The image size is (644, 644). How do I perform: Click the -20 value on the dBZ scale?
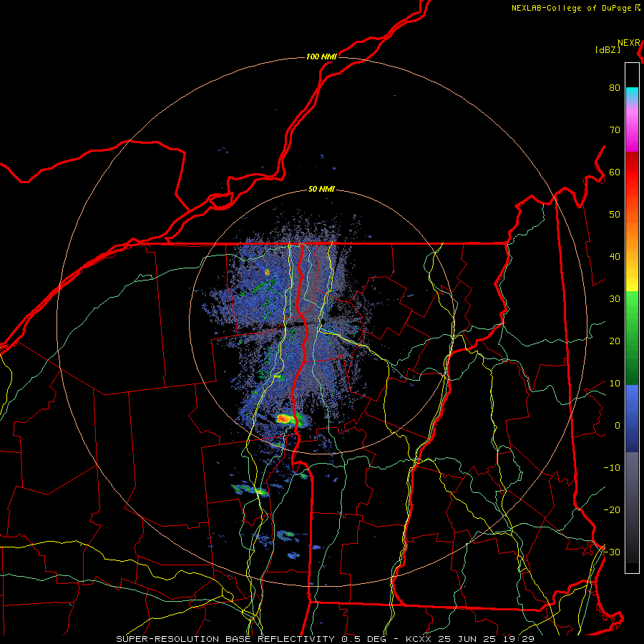click(x=612, y=510)
